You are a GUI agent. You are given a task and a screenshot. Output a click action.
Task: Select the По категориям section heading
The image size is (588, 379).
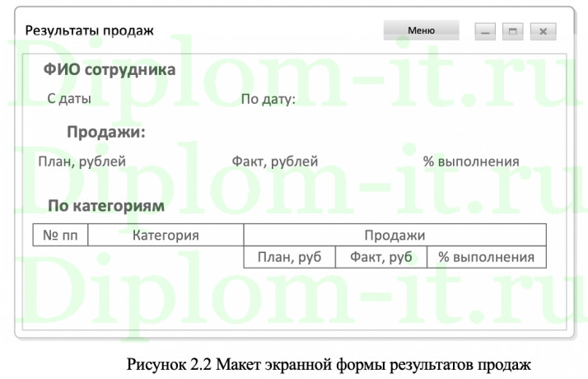coord(105,205)
